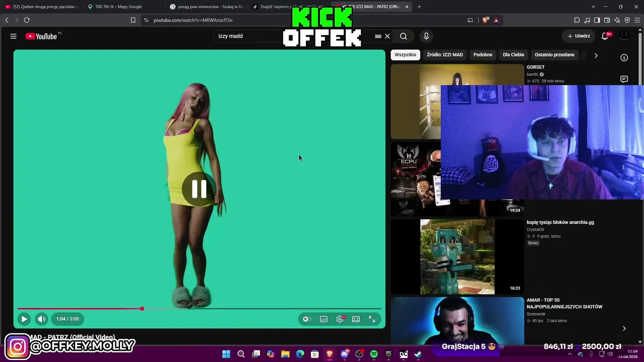Viewport: 644px width, 362px height.
Task: Open YouTube notifications bell
Action: [x=605, y=36]
